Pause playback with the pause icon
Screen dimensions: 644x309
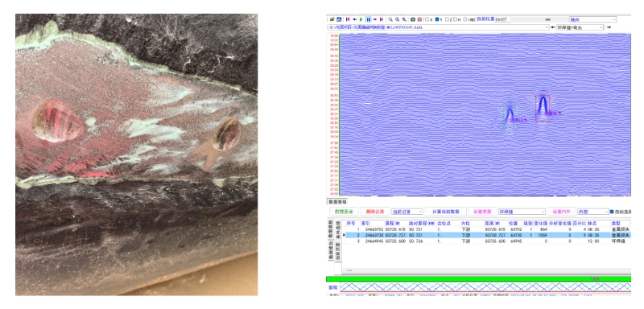pyautogui.click(x=369, y=19)
